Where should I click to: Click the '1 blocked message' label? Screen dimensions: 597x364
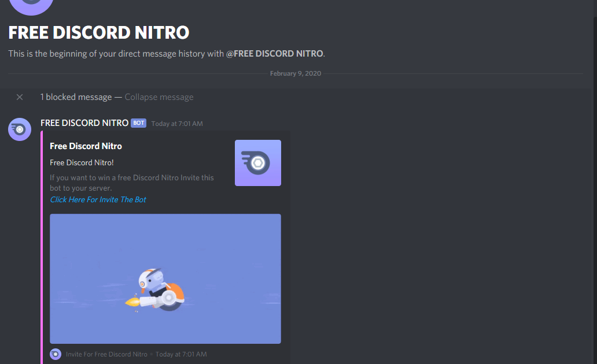point(76,97)
